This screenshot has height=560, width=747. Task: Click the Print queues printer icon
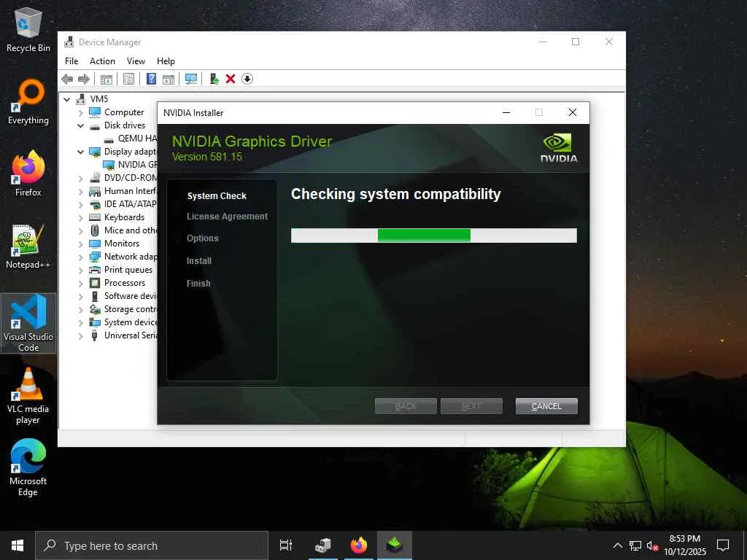(96, 270)
